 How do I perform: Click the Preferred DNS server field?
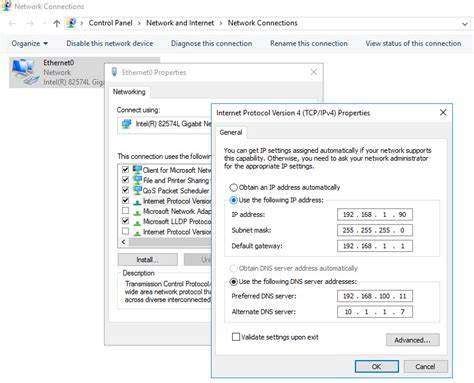point(375,296)
